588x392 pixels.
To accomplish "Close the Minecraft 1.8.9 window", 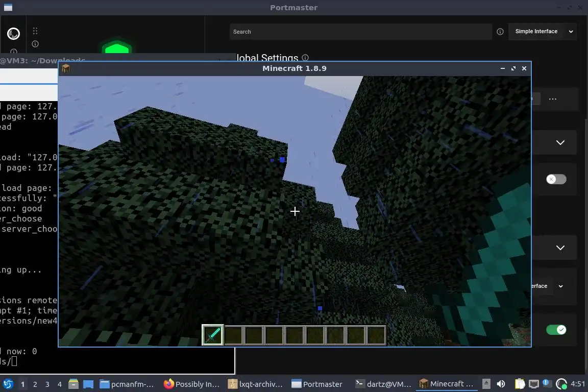I will 524,68.
